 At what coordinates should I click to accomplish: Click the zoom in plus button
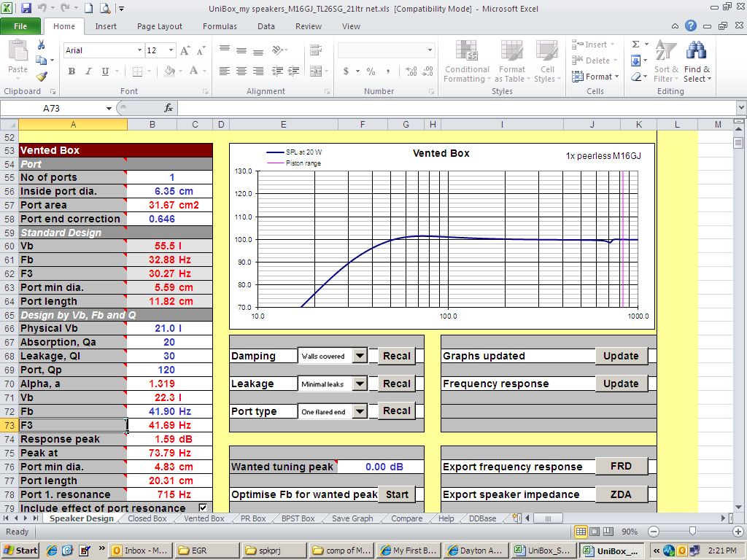(738, 532)
